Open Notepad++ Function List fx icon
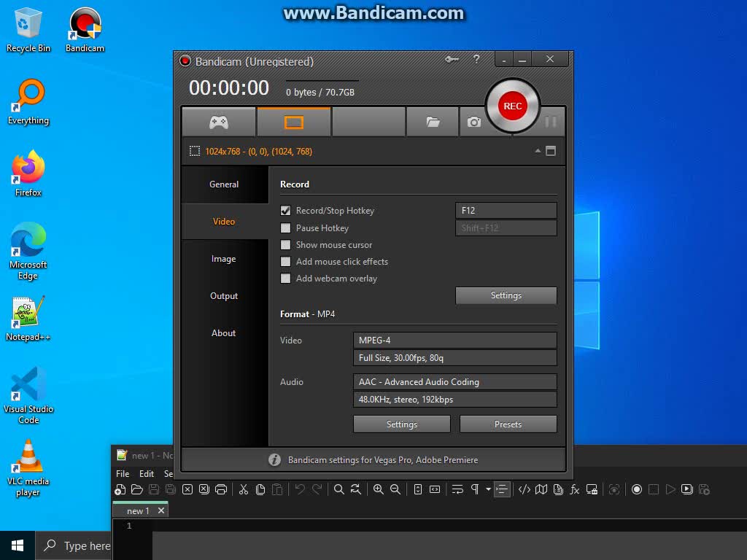 click(x=575, y=489)
